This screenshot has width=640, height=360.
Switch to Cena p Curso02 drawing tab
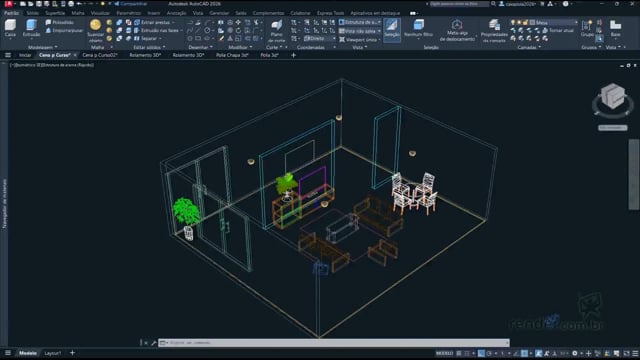coord(100,55)
